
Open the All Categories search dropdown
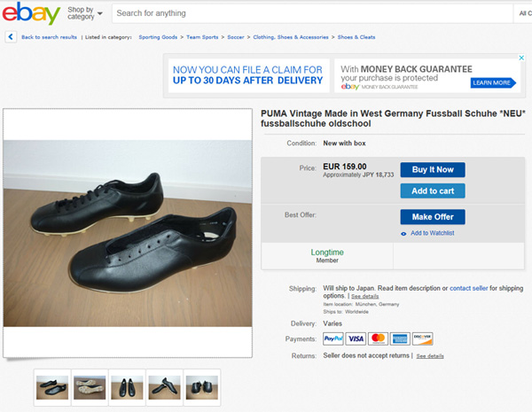[x=523, y=13]
